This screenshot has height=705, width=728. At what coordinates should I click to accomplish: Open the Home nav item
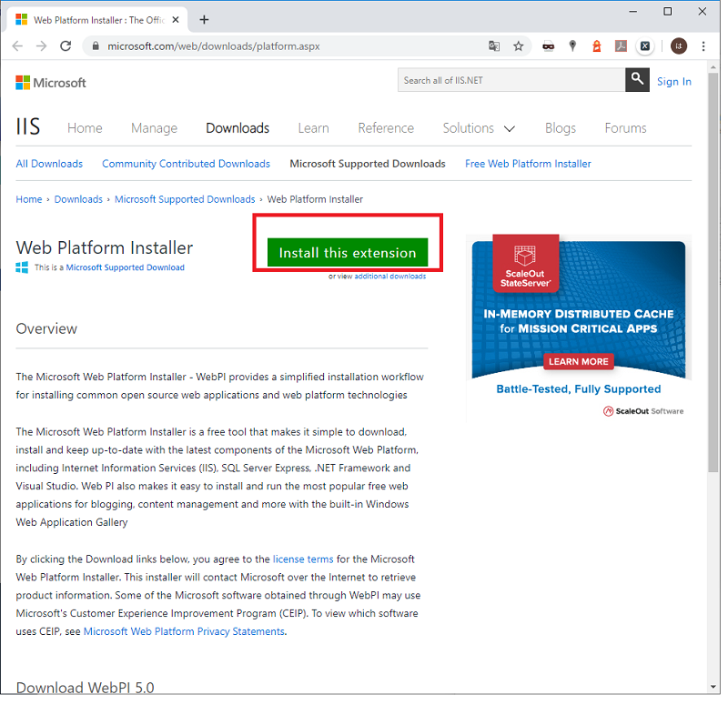point(85,128)
